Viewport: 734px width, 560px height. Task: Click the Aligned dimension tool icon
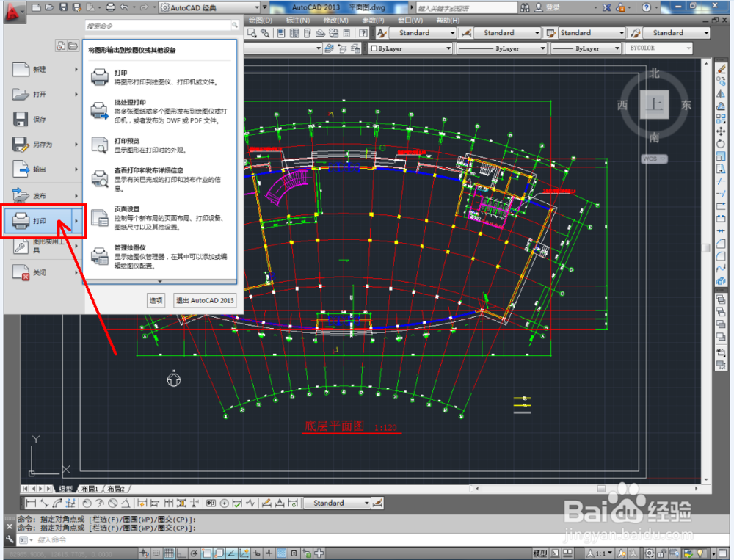point(45,503)
